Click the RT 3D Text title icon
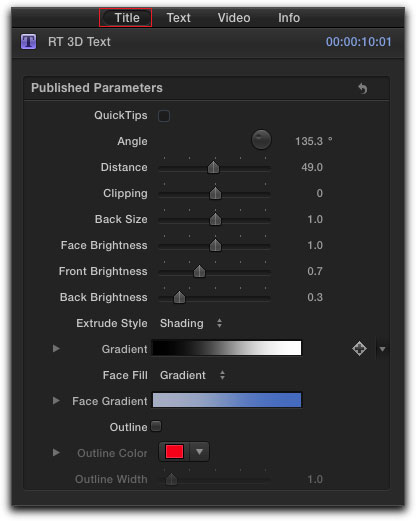Image resolution: width=416 pixels, height=521 pixels. [29, 42]
